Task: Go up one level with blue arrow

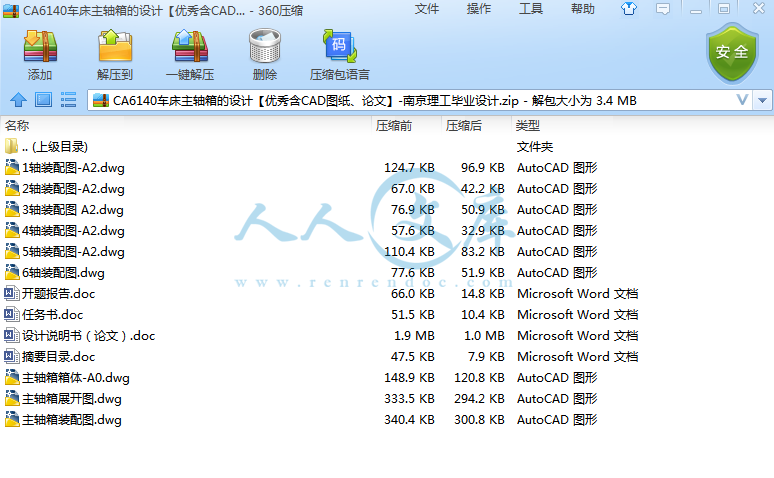Action: coord(19,100)
